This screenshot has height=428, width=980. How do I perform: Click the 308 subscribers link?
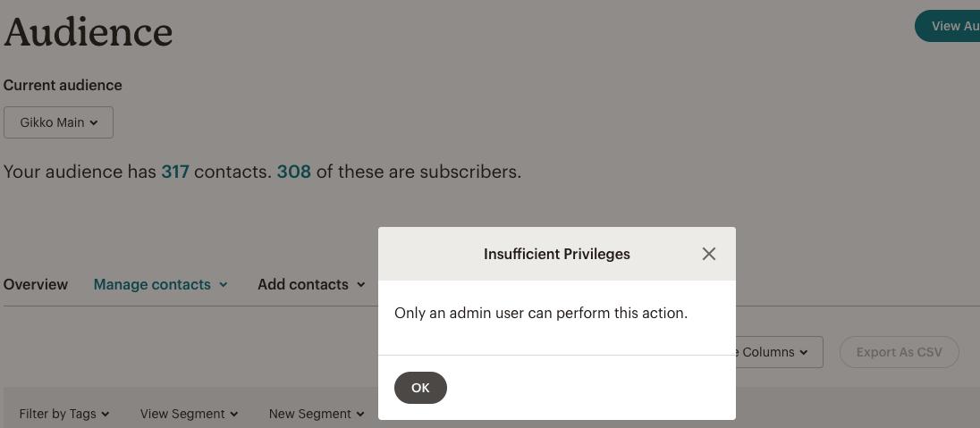pyautogui.click(x=294, y=172)
